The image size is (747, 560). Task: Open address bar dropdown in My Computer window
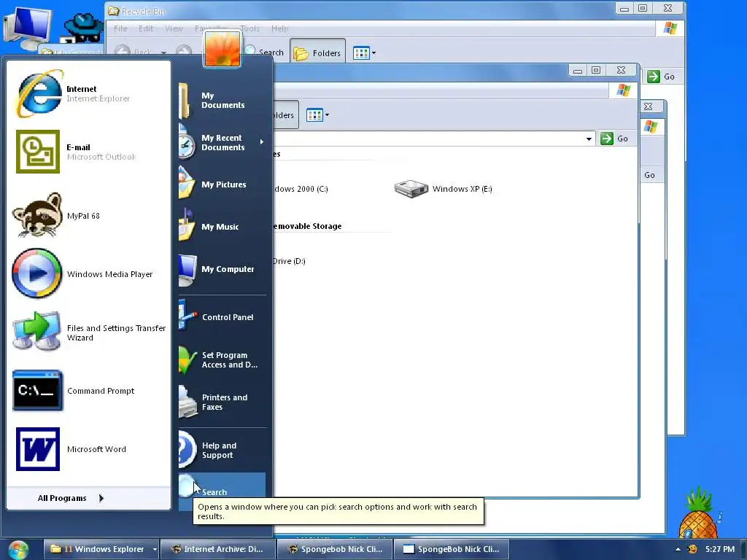[x=589, y=139]
